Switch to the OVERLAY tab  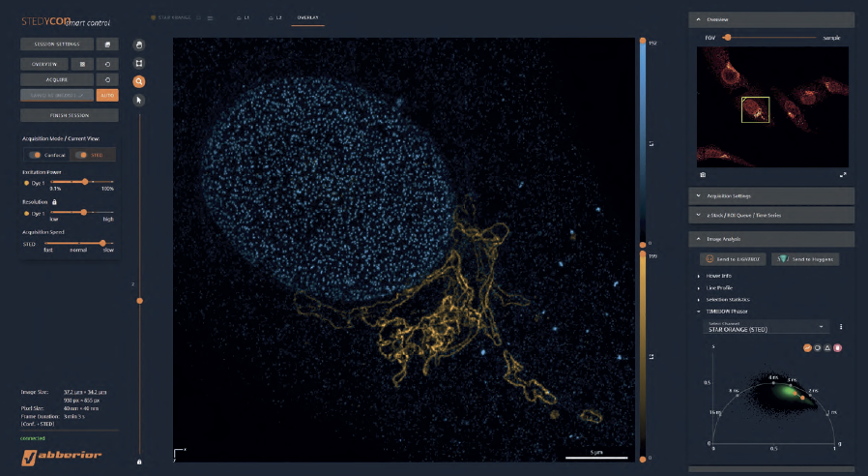pos(309,17)
